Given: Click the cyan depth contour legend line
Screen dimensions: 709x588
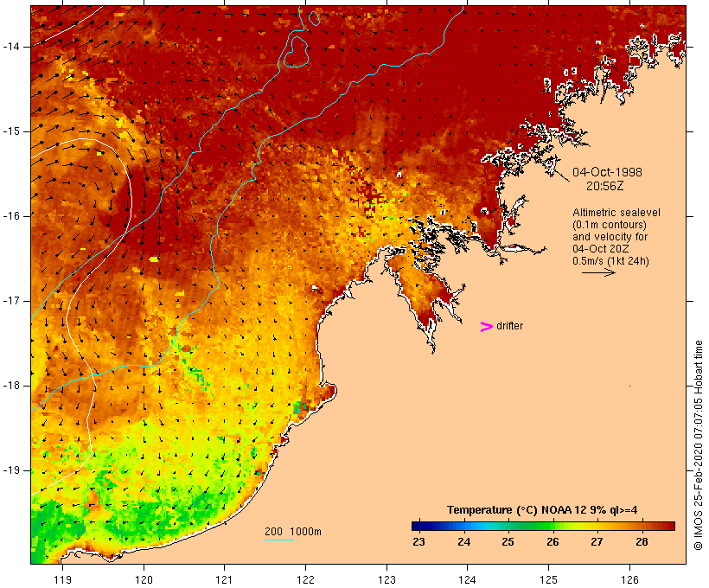Looking at the screenshot, I should coord(279,540).
